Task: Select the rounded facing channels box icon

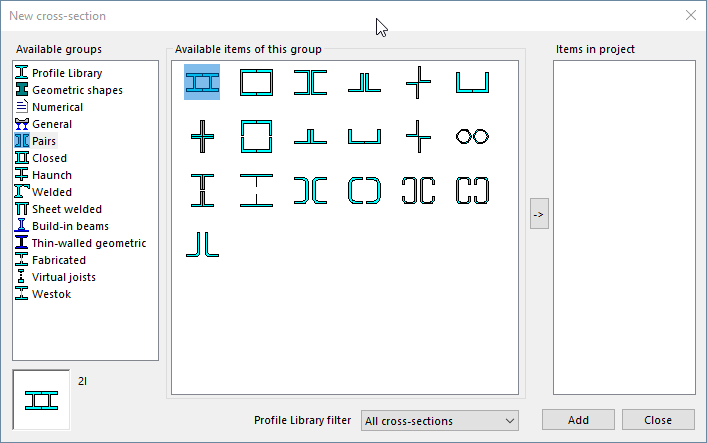Action: point(364,190)
